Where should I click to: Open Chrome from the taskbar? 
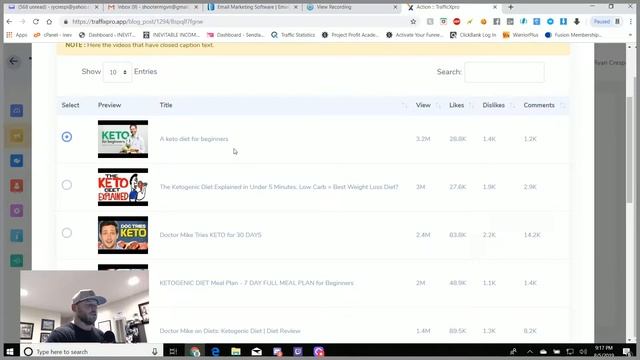pos(195,351)
